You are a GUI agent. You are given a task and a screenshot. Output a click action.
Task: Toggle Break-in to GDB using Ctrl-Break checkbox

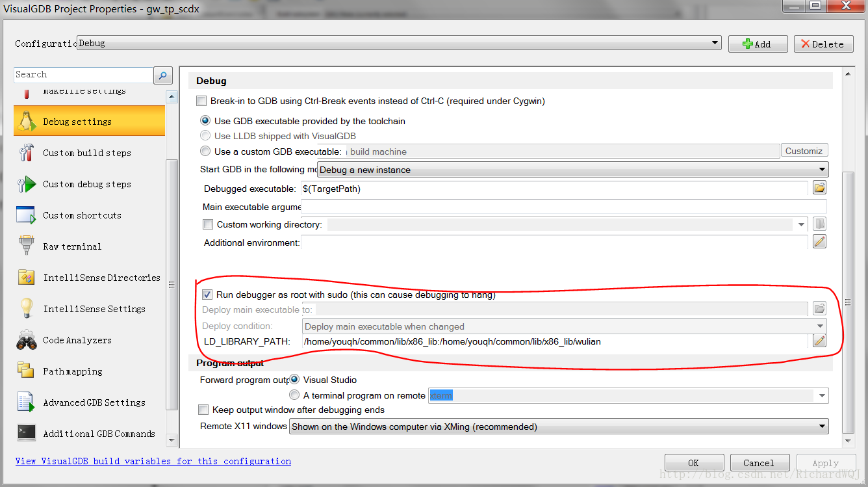201,101
